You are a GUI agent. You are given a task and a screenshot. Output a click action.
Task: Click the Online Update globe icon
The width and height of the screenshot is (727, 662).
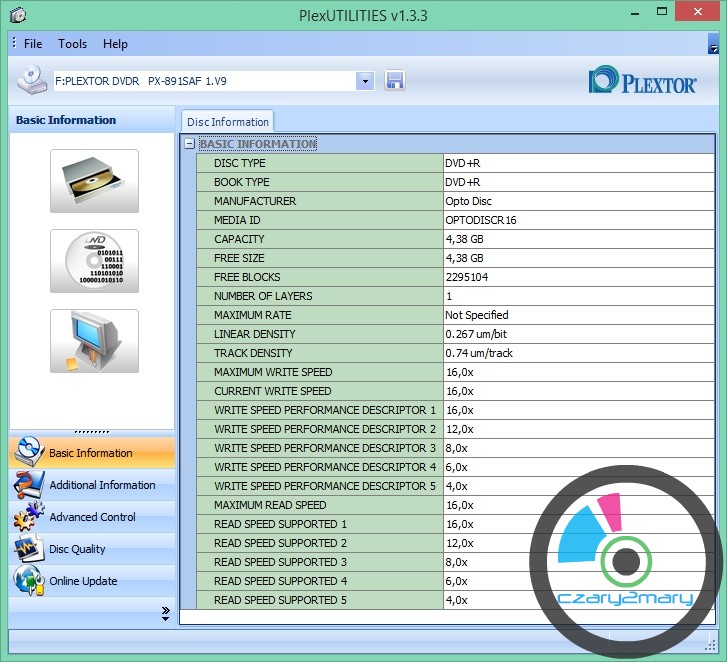pos(28,581)
